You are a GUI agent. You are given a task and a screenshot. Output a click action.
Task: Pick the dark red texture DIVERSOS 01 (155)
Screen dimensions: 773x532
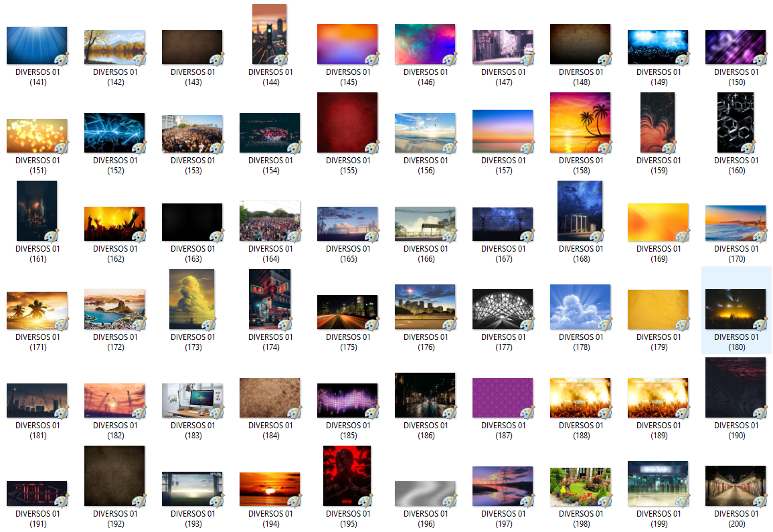coord(347,123)
